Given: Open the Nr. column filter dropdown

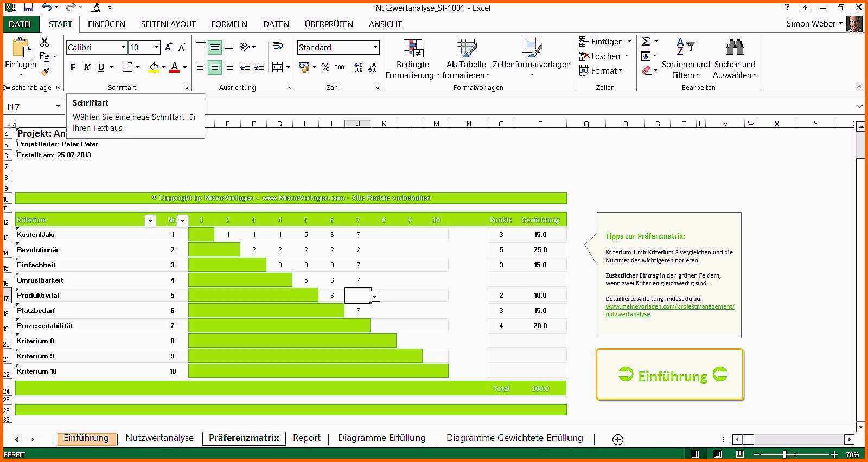Looking at the screenshot, I should point(182,220).
